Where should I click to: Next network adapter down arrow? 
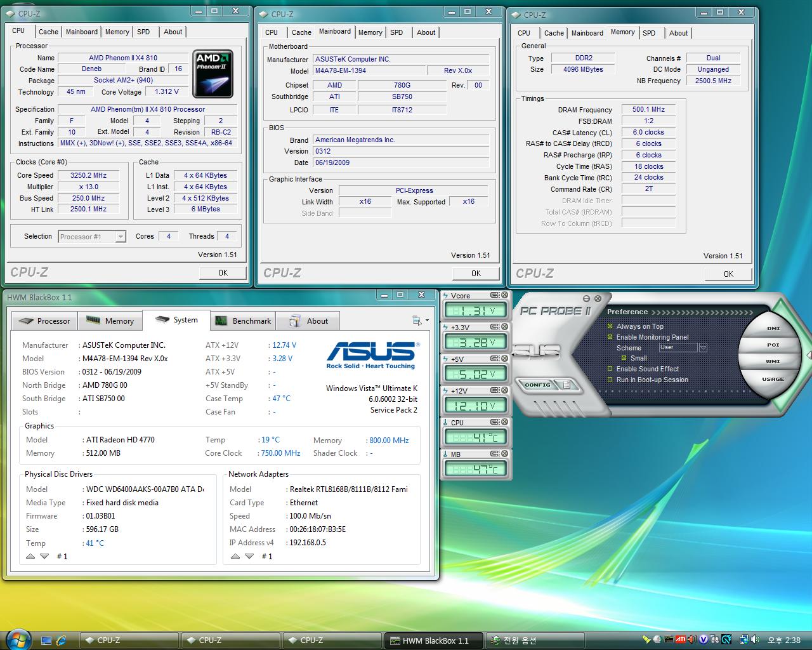click(249, 556)
